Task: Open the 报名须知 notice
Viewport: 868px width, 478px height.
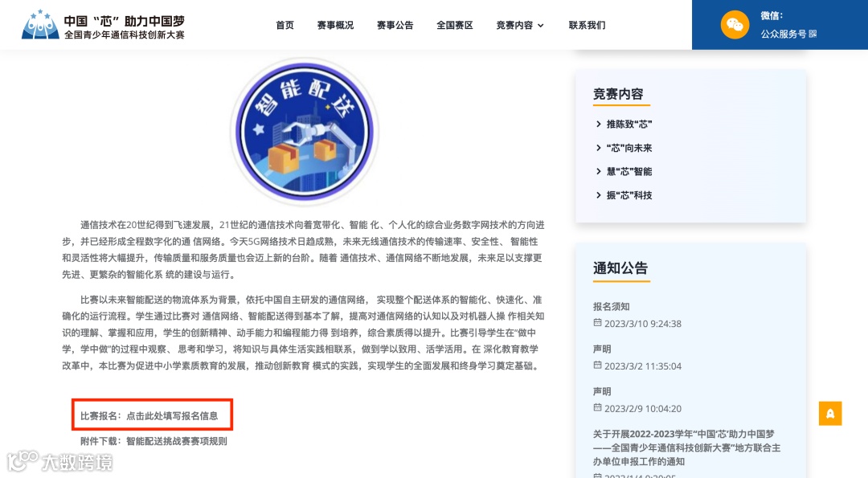Action: 611,307
